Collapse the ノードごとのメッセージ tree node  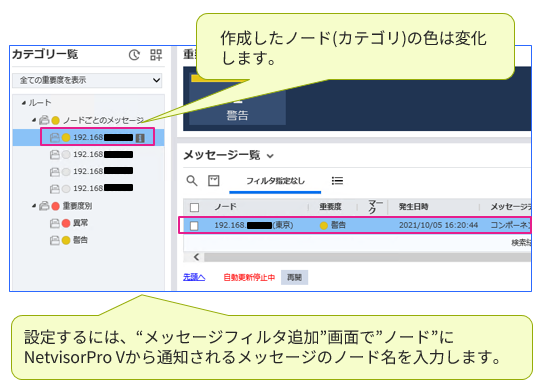(x=34, y=120)
